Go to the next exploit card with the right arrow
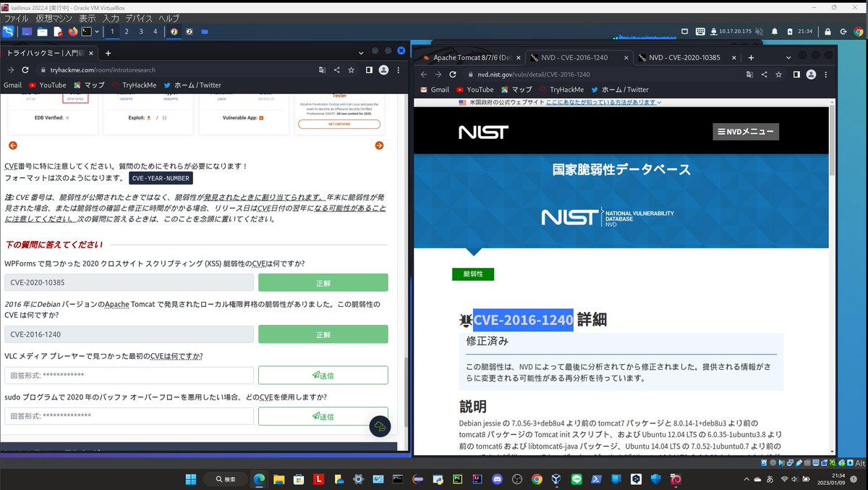 tap(379, 145)
